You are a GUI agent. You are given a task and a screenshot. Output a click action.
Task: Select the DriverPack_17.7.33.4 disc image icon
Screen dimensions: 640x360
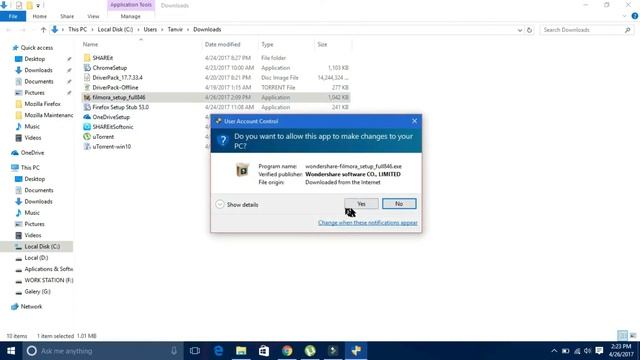coord(87,78)
